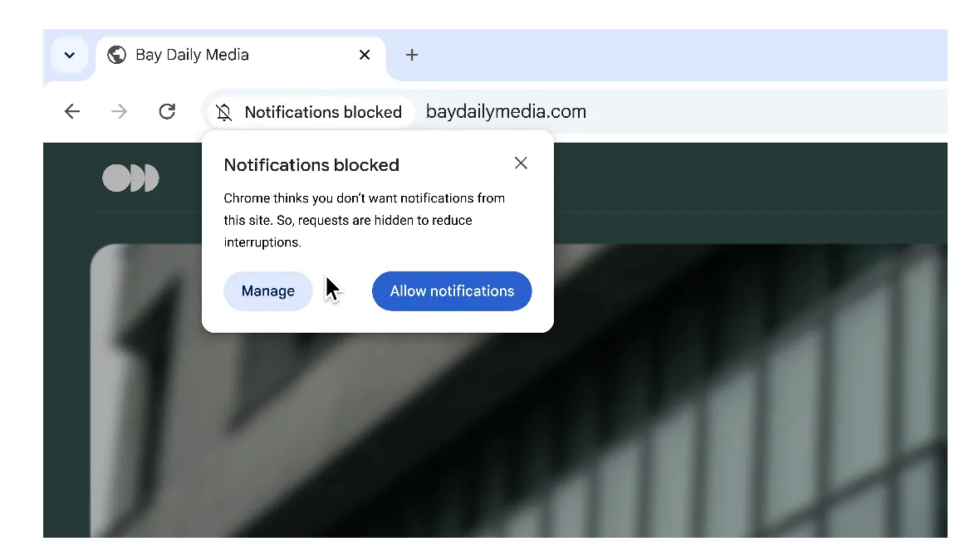Screen dimensions: 980x556
Task: Click the popup heading Notifications blocked
Action: tap(311, 165)
